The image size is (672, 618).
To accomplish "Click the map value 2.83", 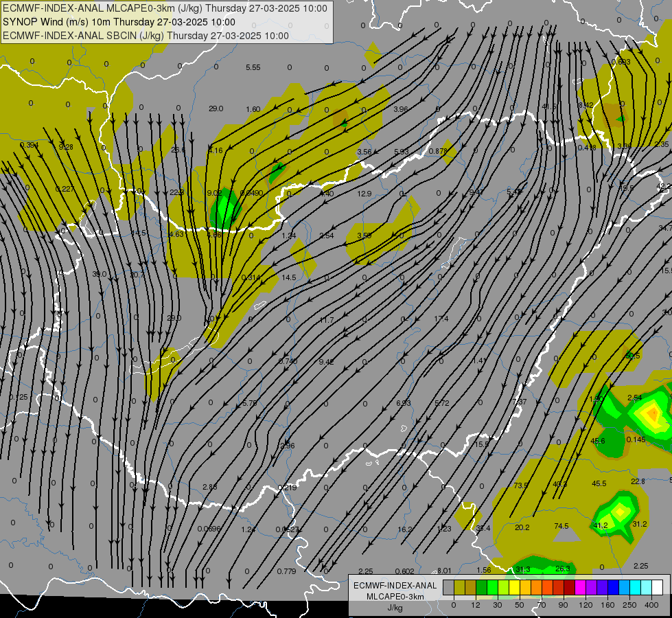I will pyautogui.click(x=209, y=487).
